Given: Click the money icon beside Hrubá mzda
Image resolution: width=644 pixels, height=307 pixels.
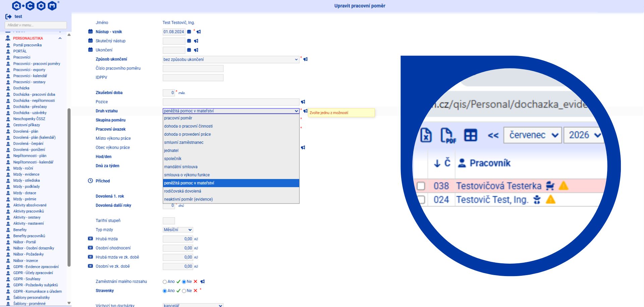Looking at the screenshot, I should point(90,239).
